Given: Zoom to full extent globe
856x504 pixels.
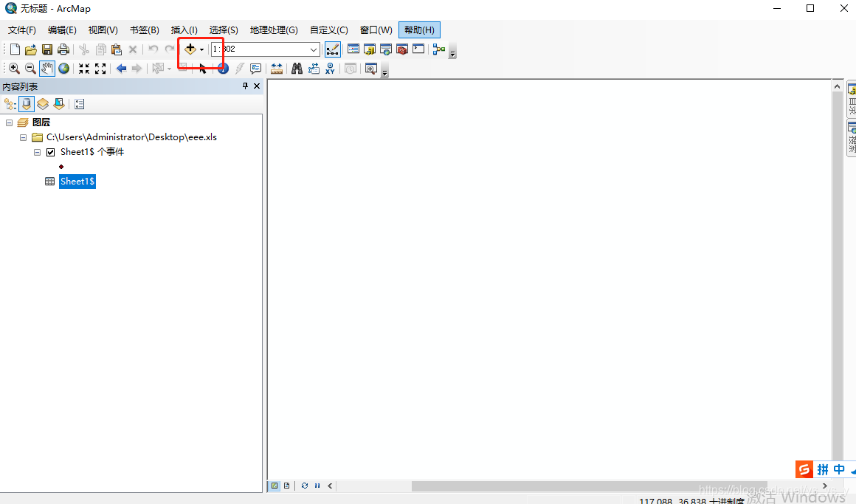Looking at the screenshot, I should 64,68.
